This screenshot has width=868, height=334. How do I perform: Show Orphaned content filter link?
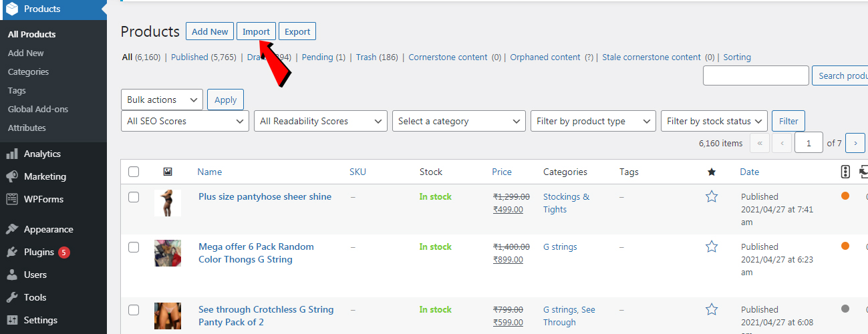[x=545, y=57]
